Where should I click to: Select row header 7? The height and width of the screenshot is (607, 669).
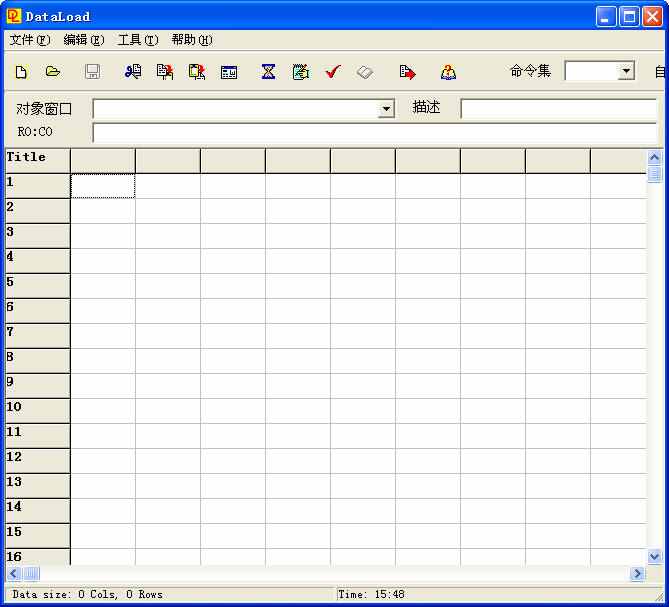pos(38,335)
